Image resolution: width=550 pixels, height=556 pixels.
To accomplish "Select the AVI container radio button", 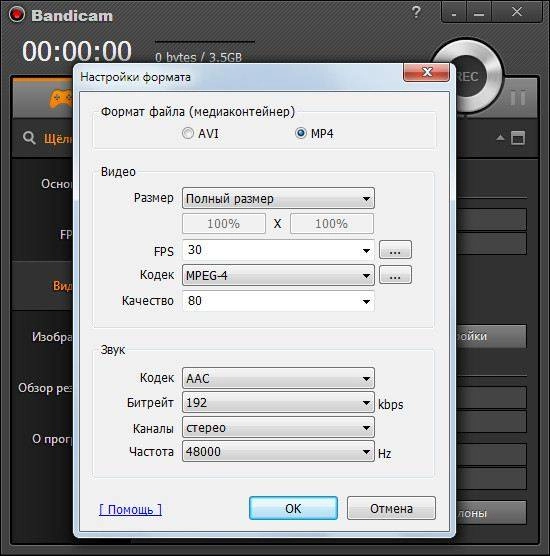I will tap(188, 133).
